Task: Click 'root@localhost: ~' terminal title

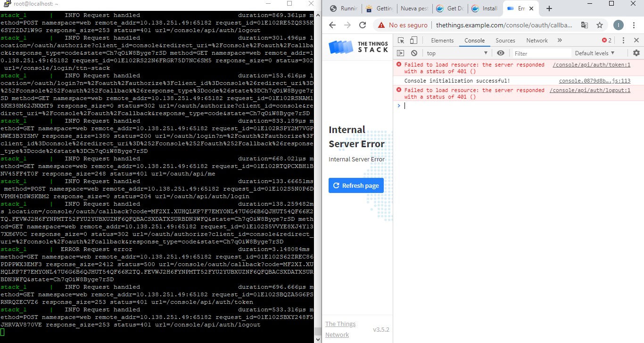Action: point(36,3)
